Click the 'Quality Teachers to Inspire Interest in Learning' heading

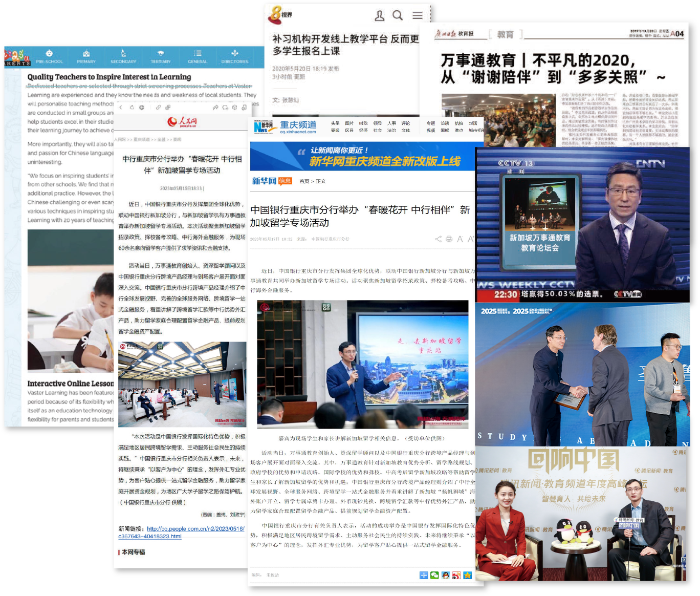(x=109, y=77)
